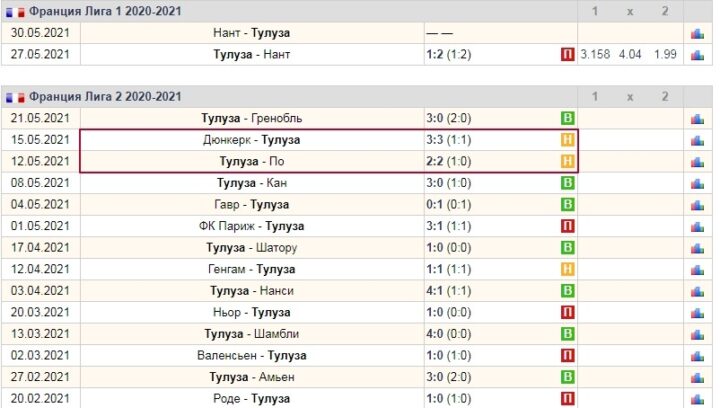Open match Гавр - Тулуза
Viewport: 720px width, 408px height.
coord(252,205)
